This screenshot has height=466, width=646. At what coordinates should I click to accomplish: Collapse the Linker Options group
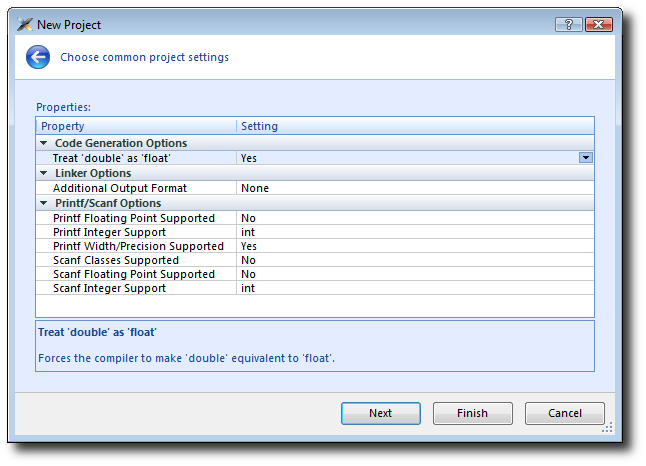(45, 173)
